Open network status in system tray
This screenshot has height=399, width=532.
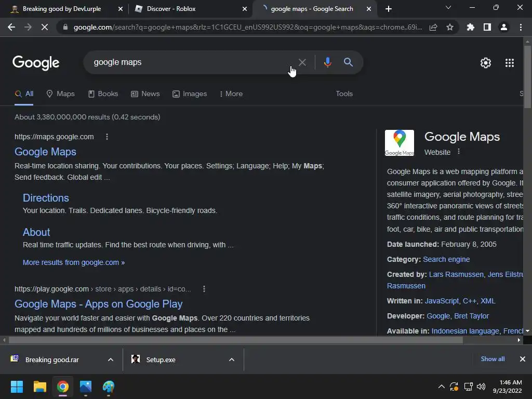(468, 387)
